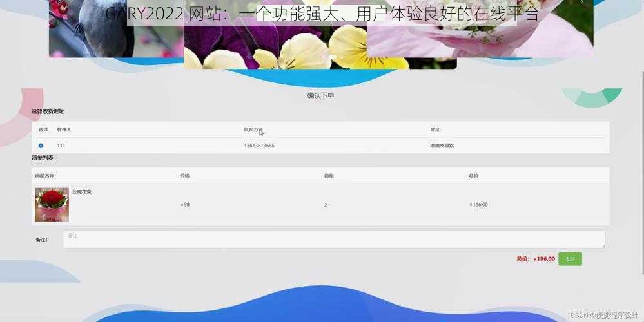
Task: Click the phone number 13613613666
Action: pyautogui.click(x=259, y=146)
